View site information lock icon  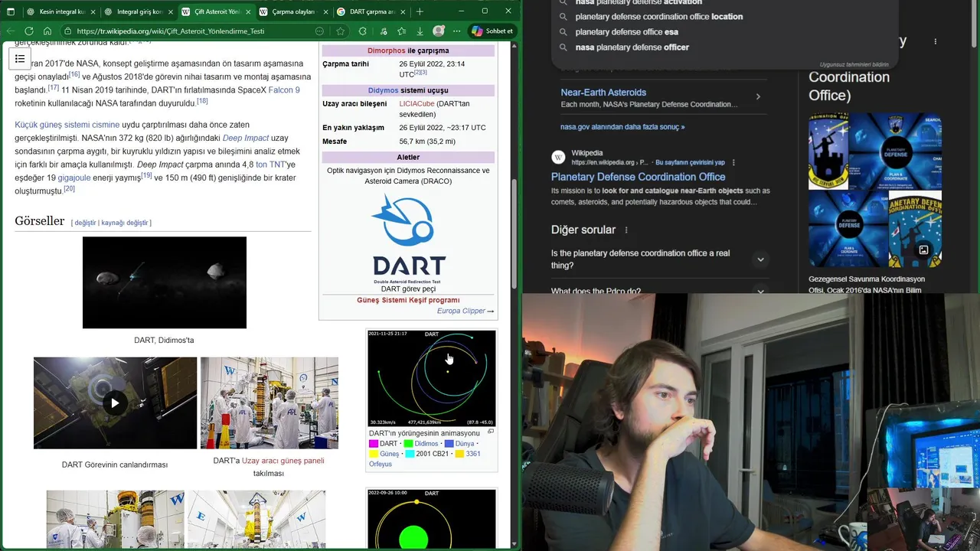(68, 31)
